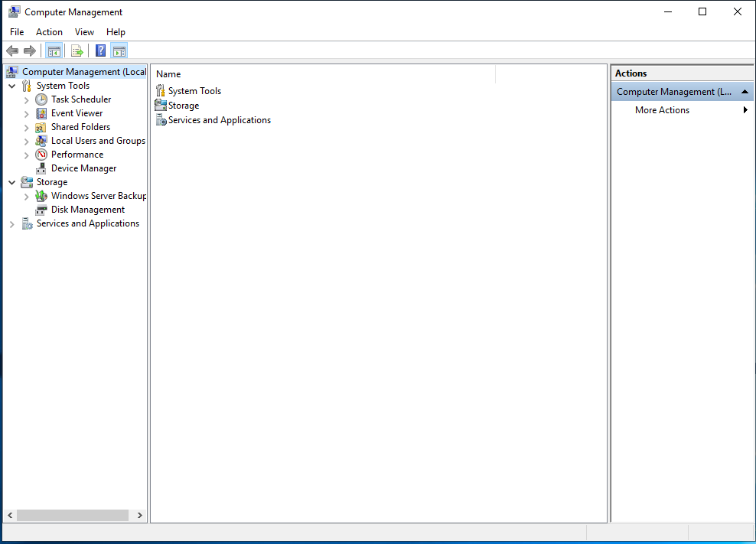Screen dimensions: 756x544
Task: Click the Show/Hide Console Tree toolbar button
Action: coord(54,51)
